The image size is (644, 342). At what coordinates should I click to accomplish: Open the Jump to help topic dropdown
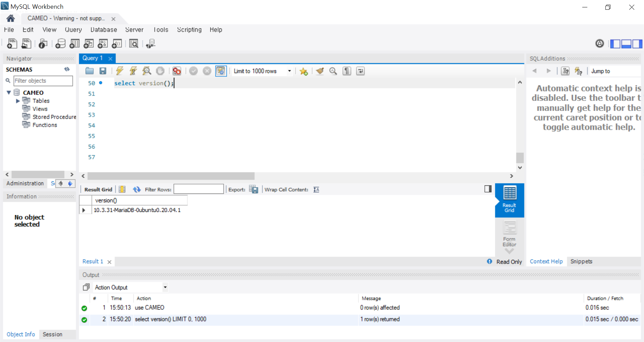point(615,71)
